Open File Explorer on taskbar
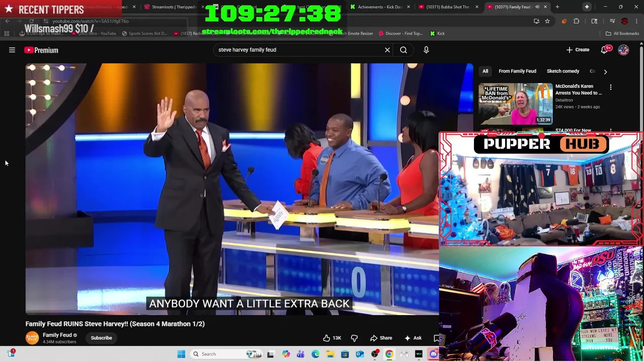 pos(330,354)
